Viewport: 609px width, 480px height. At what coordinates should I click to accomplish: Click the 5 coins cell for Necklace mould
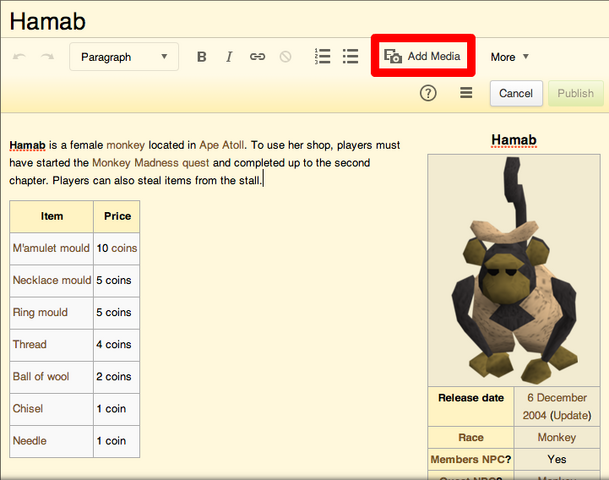click(x=117, y=280)
